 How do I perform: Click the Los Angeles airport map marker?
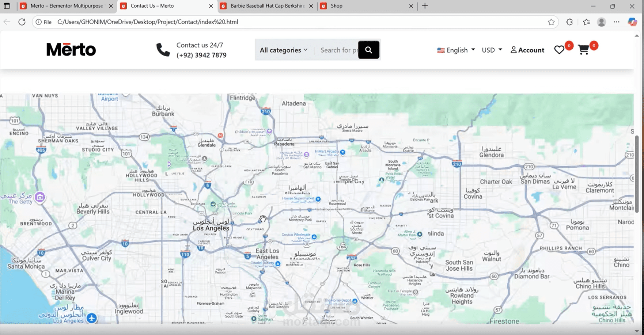[92, 318]
